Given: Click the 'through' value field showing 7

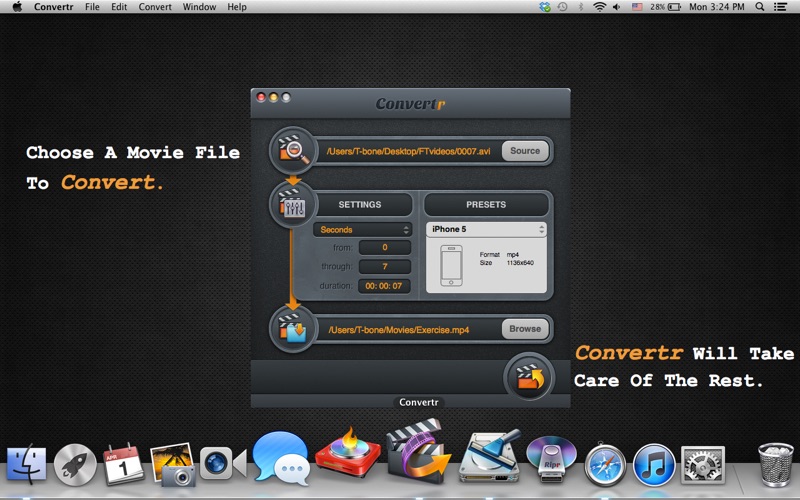Looking at the screenshot, I should tap(385, 266).
